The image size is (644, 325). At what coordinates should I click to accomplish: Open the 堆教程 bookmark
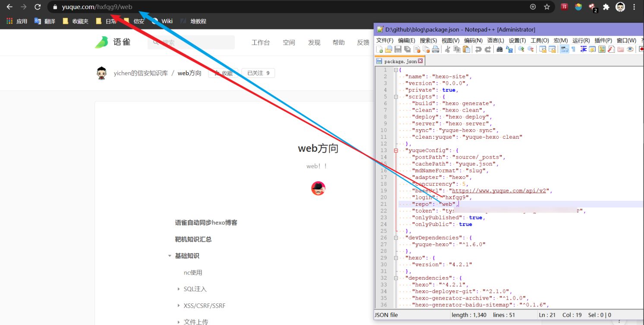pyautogui.click(x=193, y=21)
